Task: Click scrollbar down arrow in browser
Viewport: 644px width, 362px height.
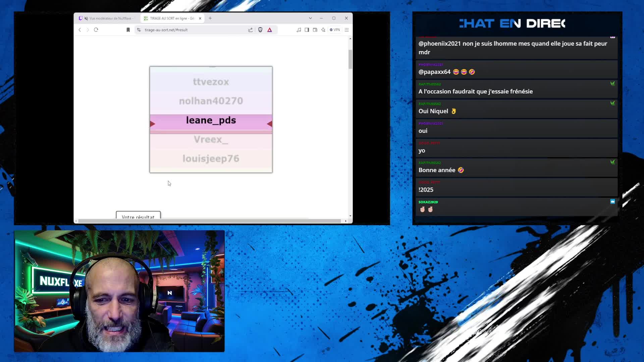Action: point(351,216)
